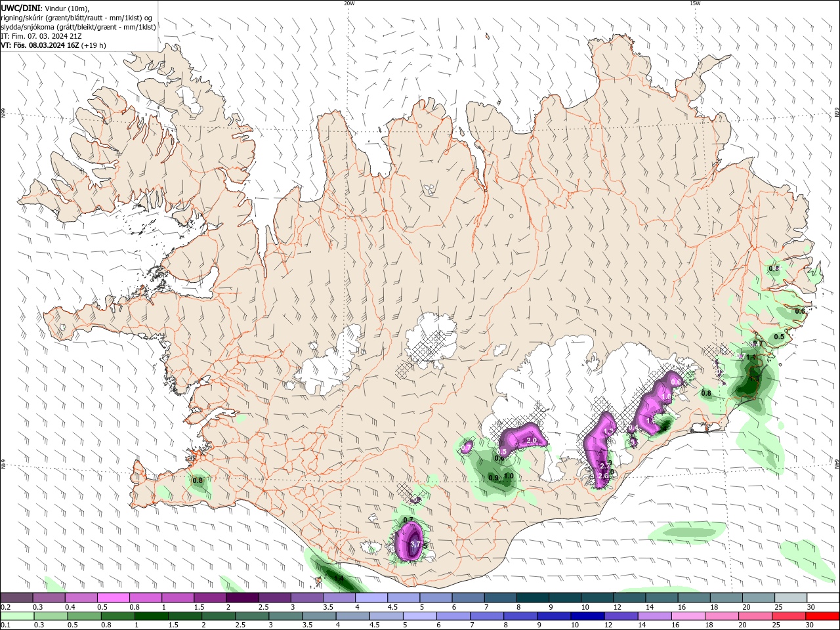Screen dimensions: 840x630
Task: Click the '15W' longitude label
Action: [695, 3]
